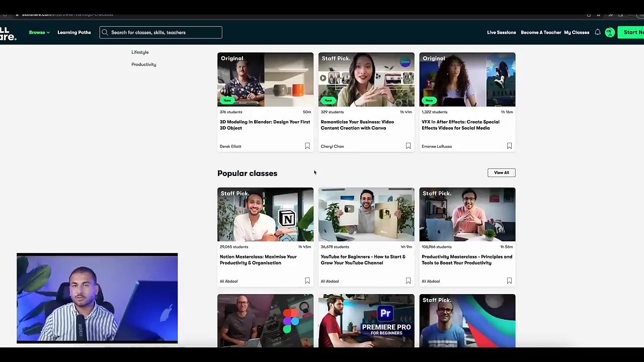Open title '3D Modeling in Blender: Design Your First 3D Object'
Viewport: 644px width, 362px height.
265,125
